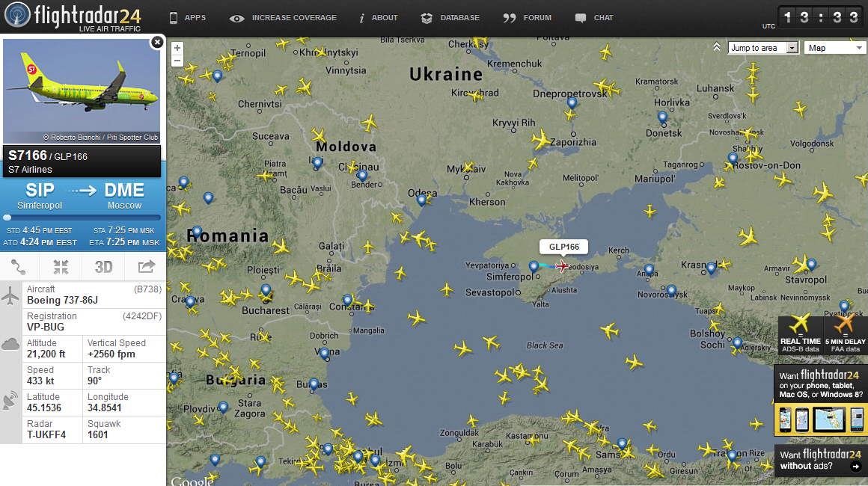Open the ABOUT menu
The width and height of the screenshot is (868, 486).
tap(379, 18)
